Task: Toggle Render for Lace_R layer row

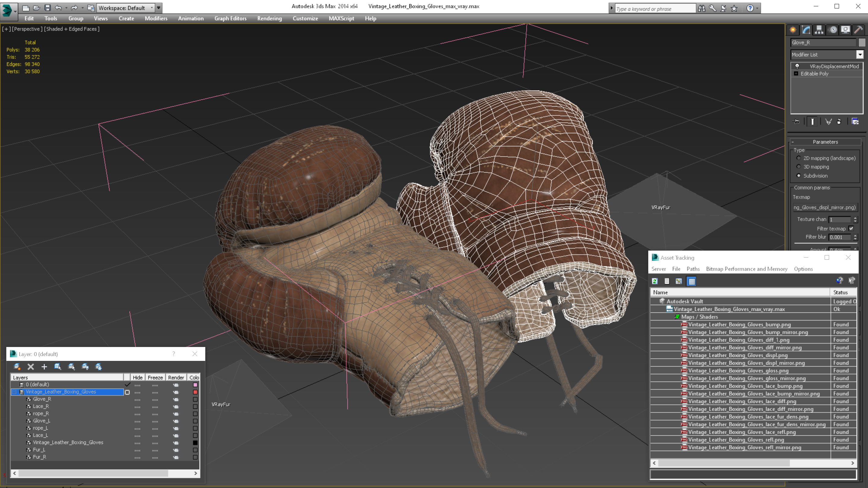Action: pos(176,406)
